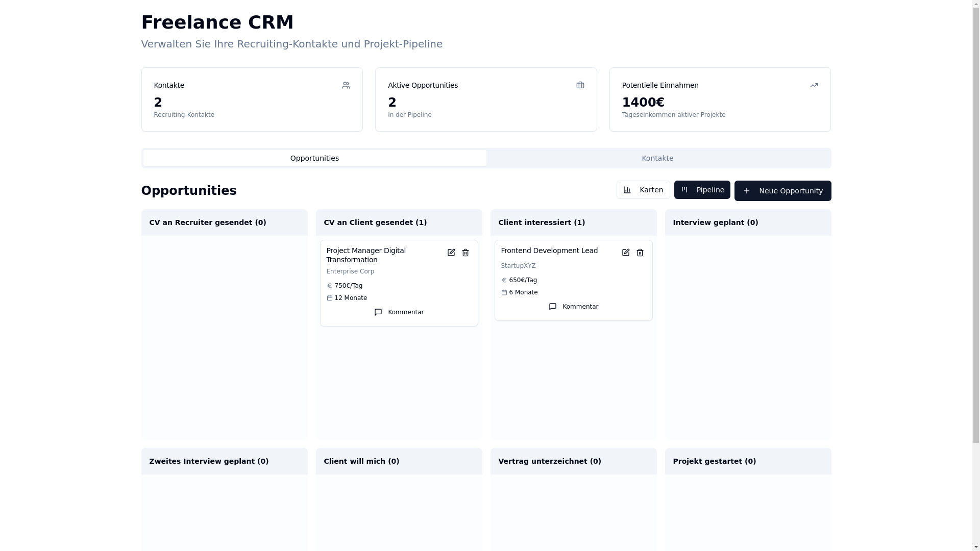Click the euro icon beside 650€/Tag

coord(504,280)
